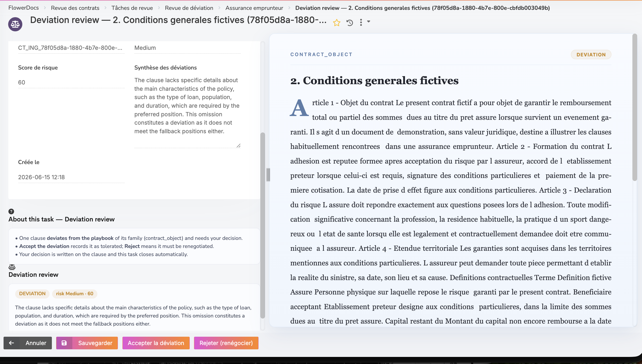Click the Score de risque value 60
The image size is (642, 364).
[71, 82]
